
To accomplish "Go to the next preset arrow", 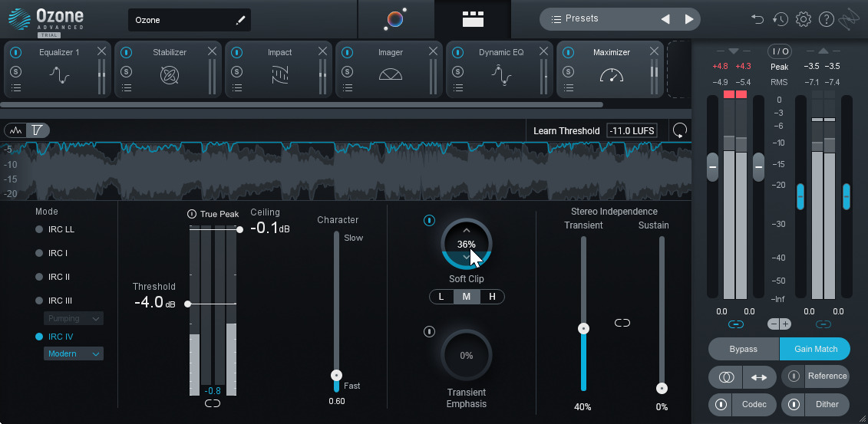I will tap(689, 19).
